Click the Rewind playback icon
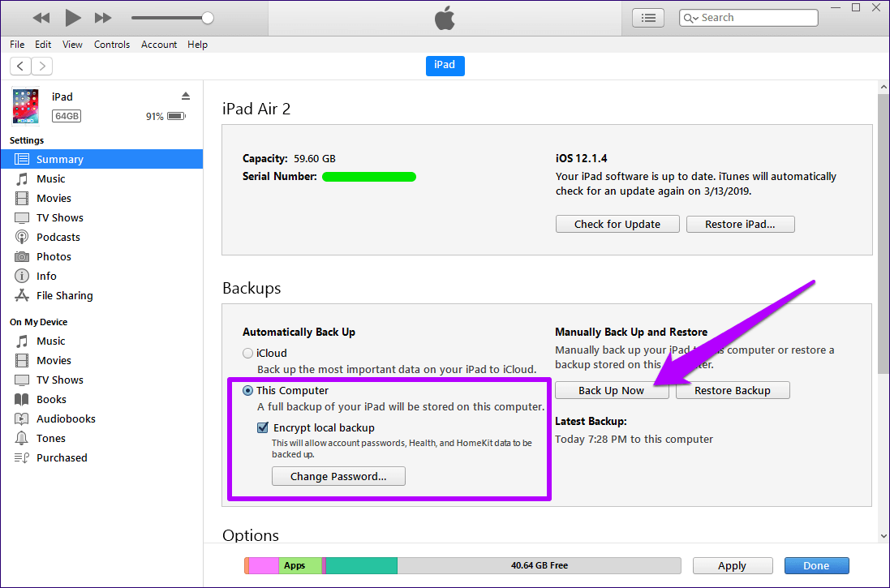This screenshot has width=890, height=588. pyautogui.click(x=41, y=18)
